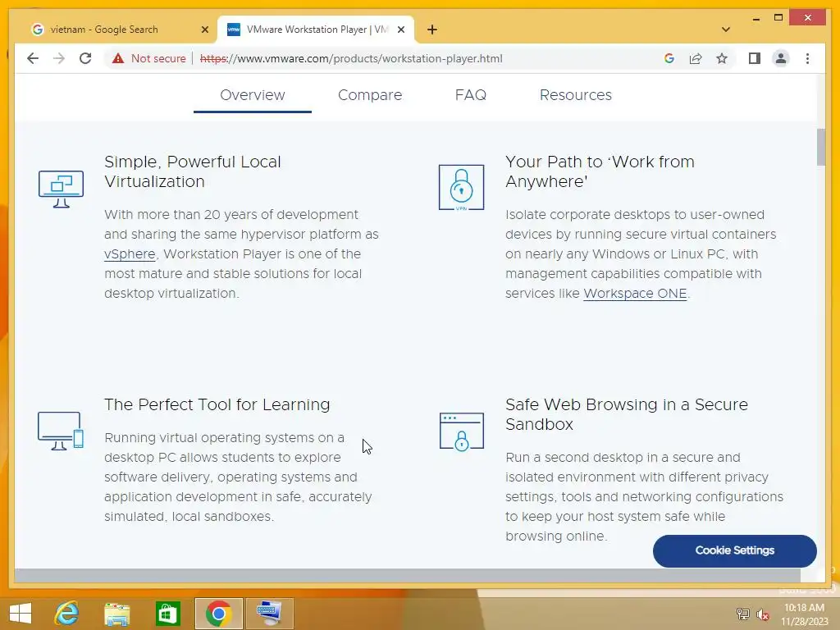Open the Resources tab
The height and width of the screenshot is (630, 840).
pos(575,95)
